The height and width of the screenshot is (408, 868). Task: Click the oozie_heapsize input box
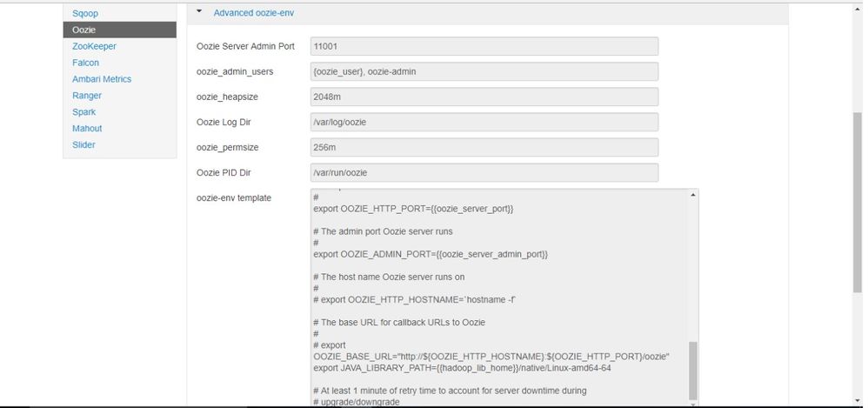[x=484, y=97]
